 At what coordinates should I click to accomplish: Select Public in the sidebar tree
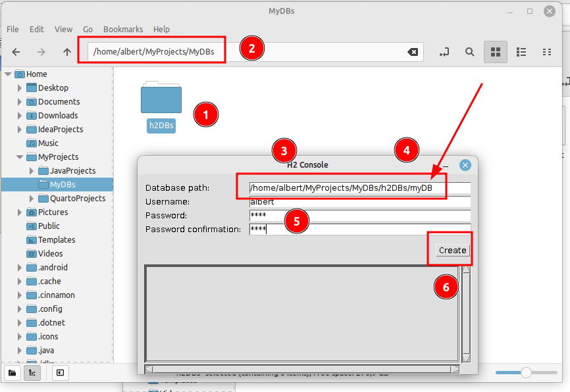(49, 226)
